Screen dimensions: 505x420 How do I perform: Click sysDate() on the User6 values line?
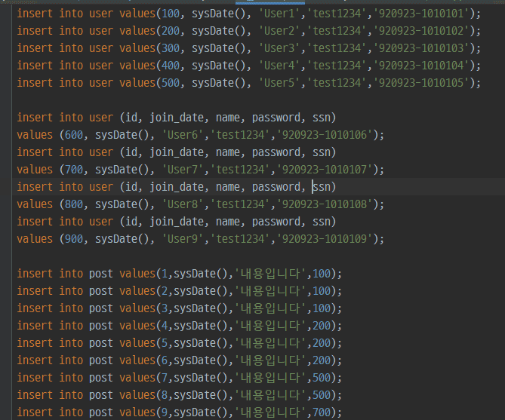click(x=122, y=135)
